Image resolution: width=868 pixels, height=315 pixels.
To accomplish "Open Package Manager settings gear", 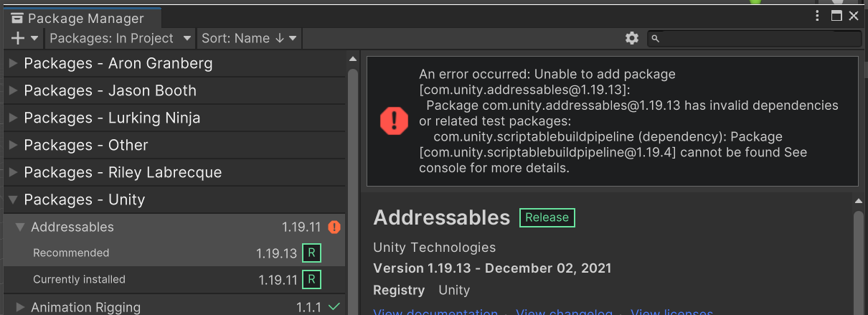I will point(632,38).
